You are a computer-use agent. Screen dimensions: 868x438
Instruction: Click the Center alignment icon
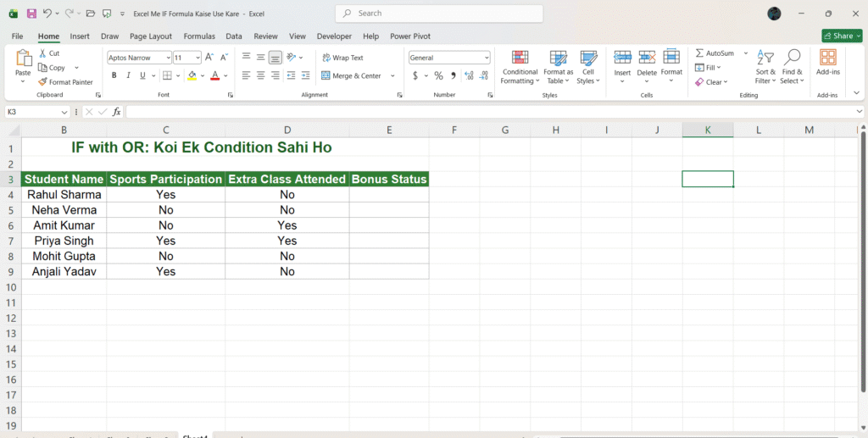261,75
